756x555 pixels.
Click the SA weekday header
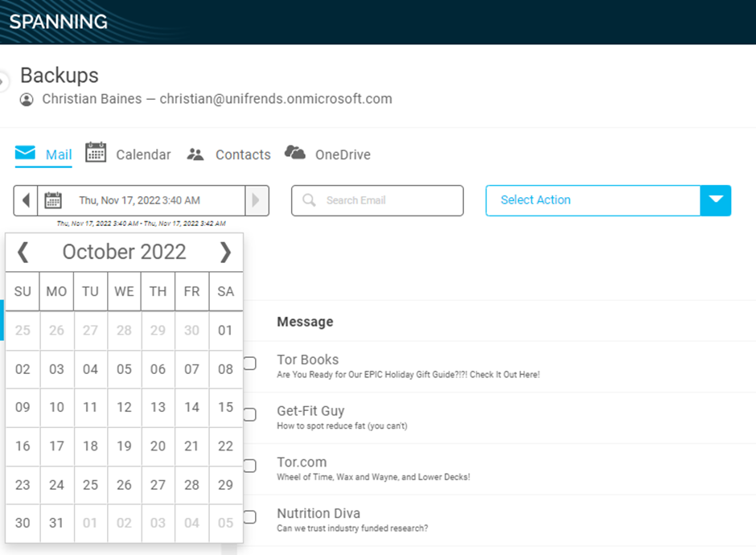click(225, 291)
